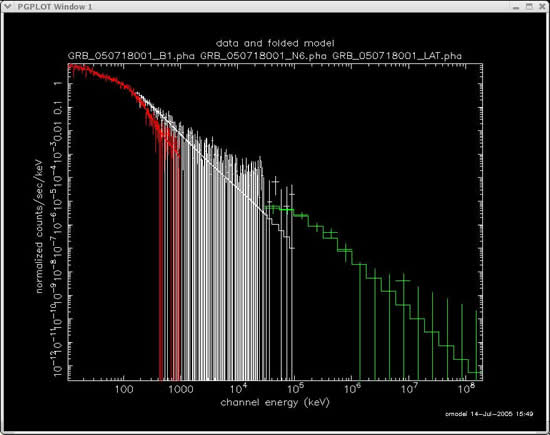Select the GRB_050718001_N6.pha file label
This screenshot has width=550, height=435.
coord(263,56)
